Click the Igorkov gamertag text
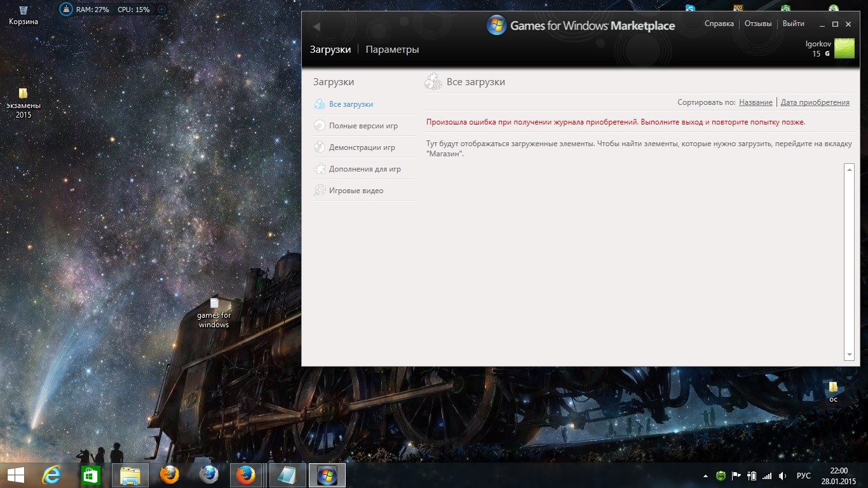 click(x=818, y=43)
